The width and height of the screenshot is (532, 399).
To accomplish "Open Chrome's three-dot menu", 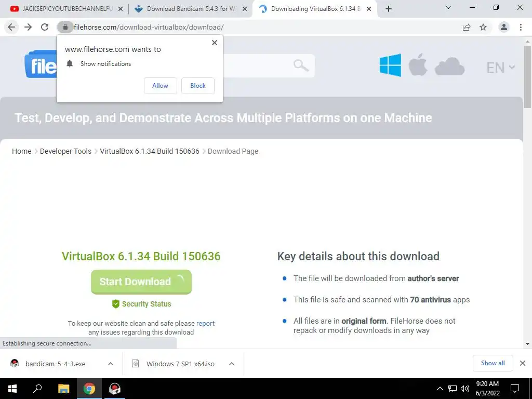I will (521, 27).
